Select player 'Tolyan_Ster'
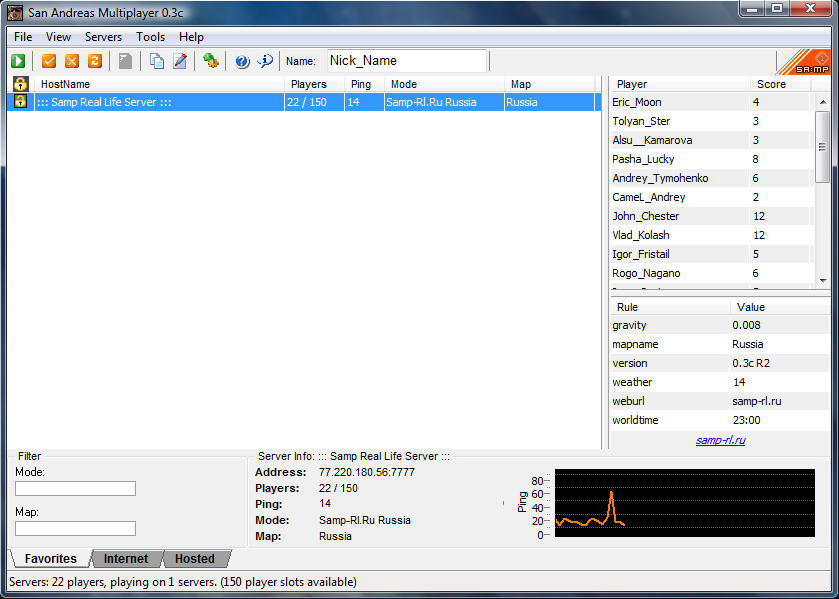 [x=641, y=122]
